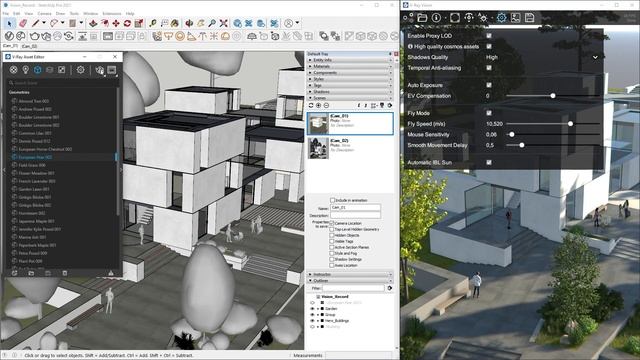
Task: Open the Help menu
Action: 130,13
